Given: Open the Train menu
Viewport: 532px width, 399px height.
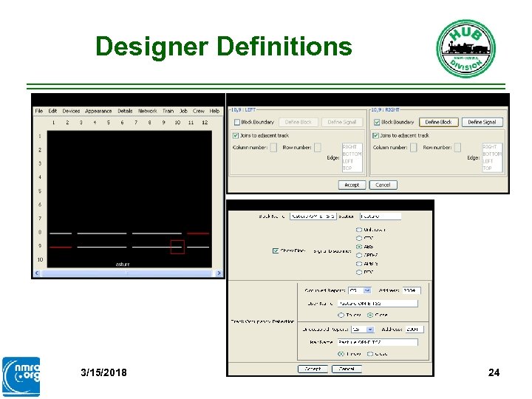Looking at the screenshot, I should click(x=168, y=111).
